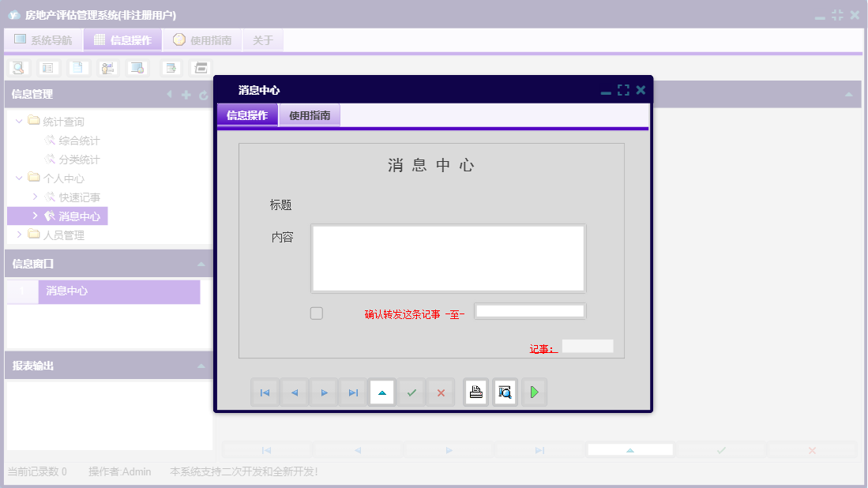Click the confirm checkmark button in the dialog

(411, 392)
